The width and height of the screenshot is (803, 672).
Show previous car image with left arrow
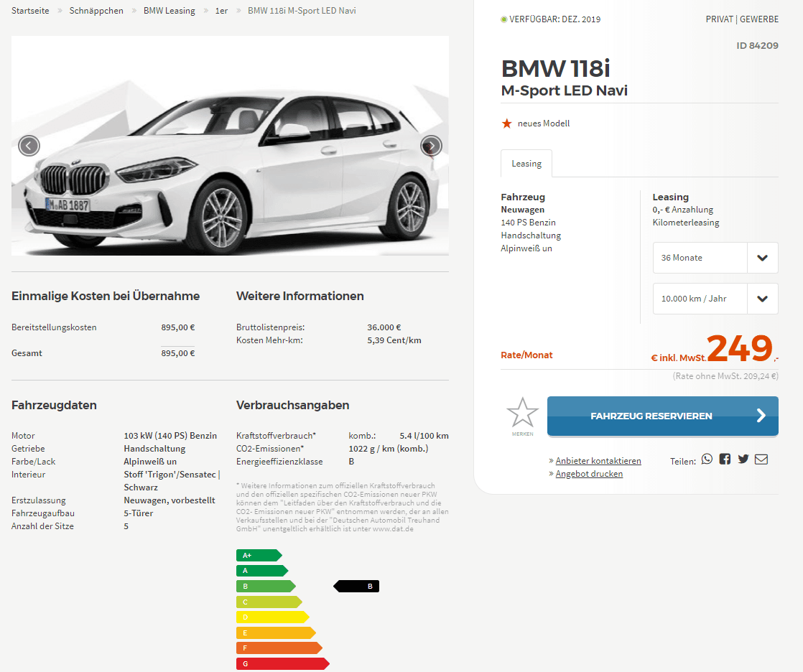coord(29,146)
